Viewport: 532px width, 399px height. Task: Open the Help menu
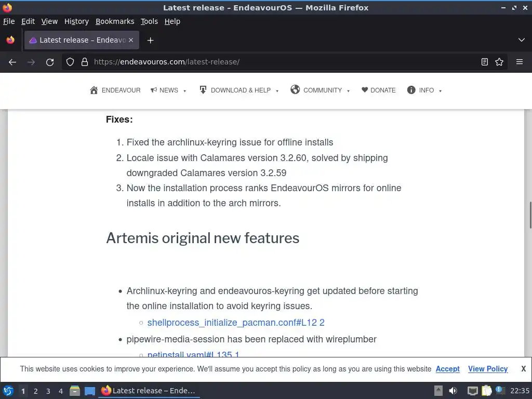click(x=172, y=21)
